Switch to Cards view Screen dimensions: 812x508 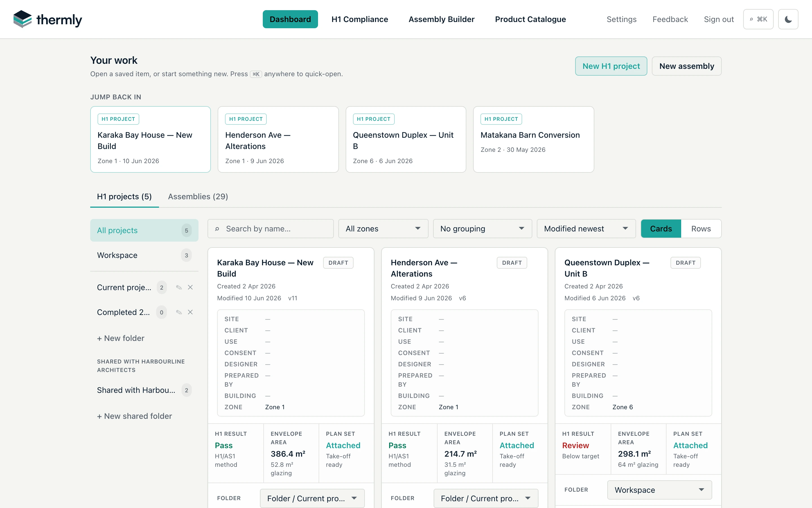click(x=661, y=229)
